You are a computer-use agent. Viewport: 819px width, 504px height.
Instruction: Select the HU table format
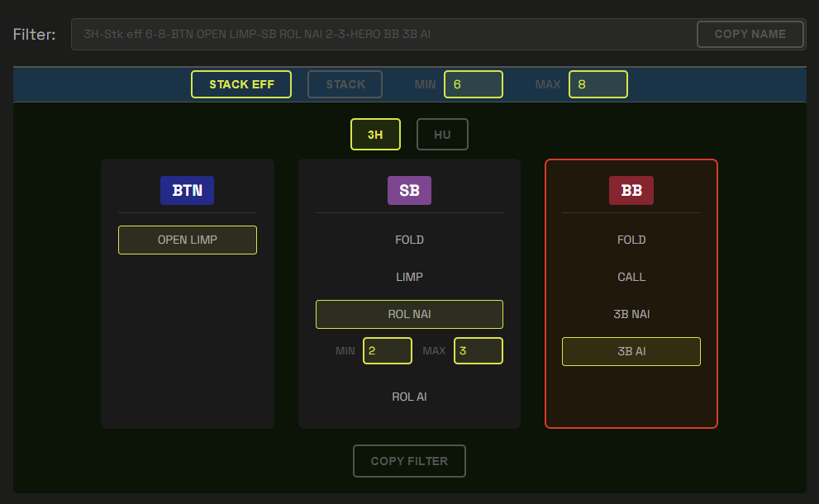point(442,135)
